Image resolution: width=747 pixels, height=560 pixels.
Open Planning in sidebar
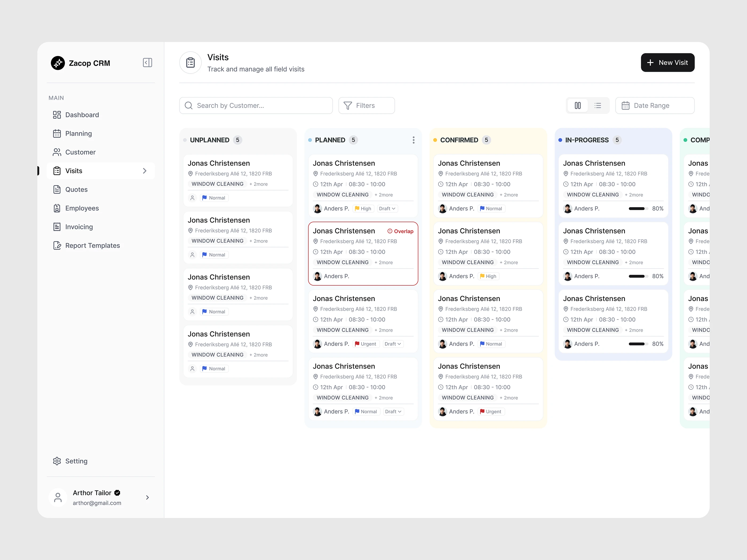tap(101, 134)
